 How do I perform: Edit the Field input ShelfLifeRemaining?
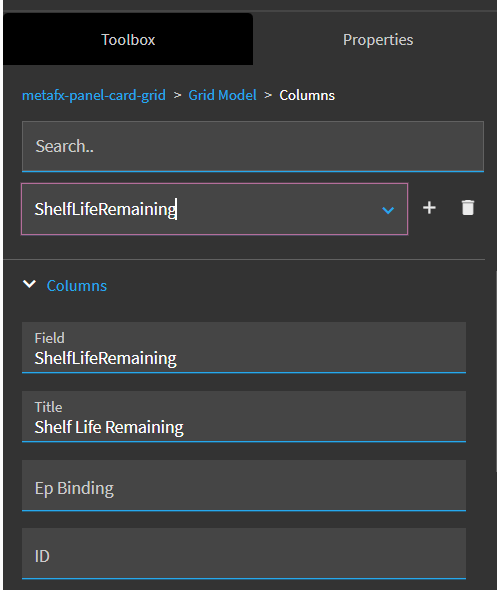click(244, 347)
